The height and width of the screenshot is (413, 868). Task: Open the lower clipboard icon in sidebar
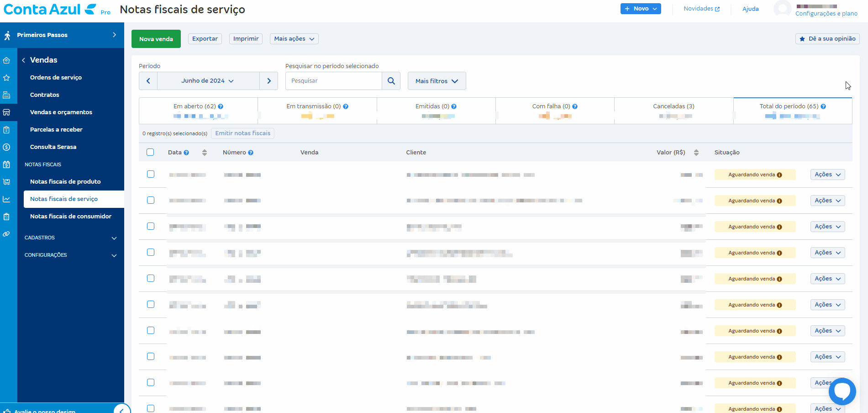pos(6,217)
